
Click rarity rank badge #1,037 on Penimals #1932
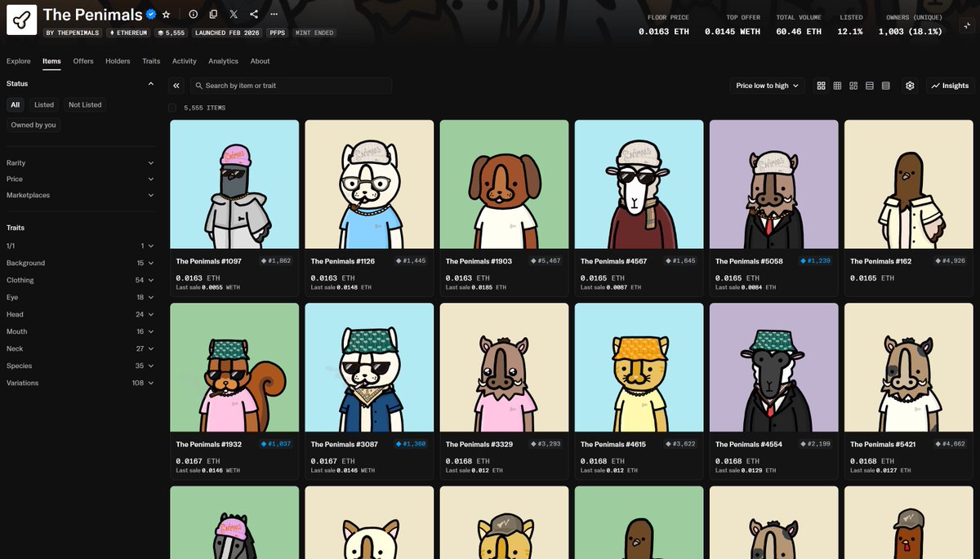coord(275,444)
